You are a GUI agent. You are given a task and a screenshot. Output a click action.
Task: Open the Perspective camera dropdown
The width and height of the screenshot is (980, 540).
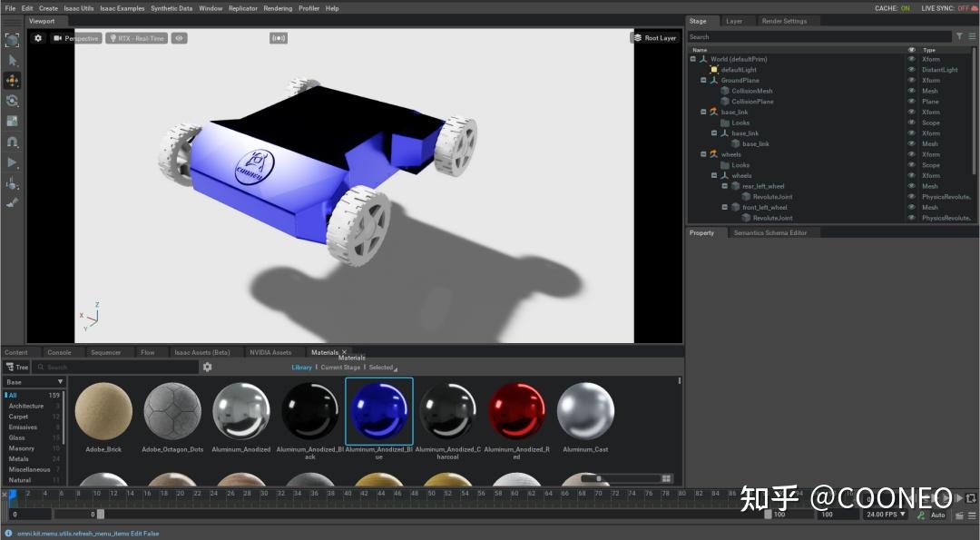75,38
